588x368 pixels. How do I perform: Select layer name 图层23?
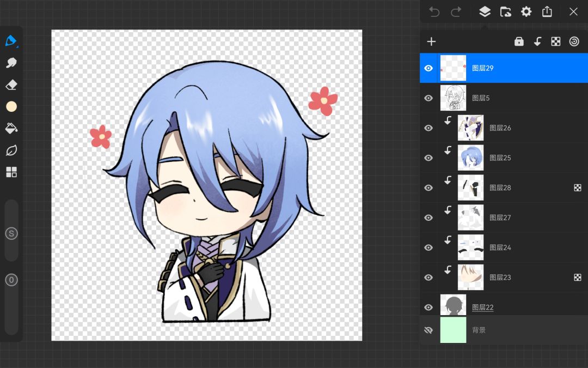[500, 277]
